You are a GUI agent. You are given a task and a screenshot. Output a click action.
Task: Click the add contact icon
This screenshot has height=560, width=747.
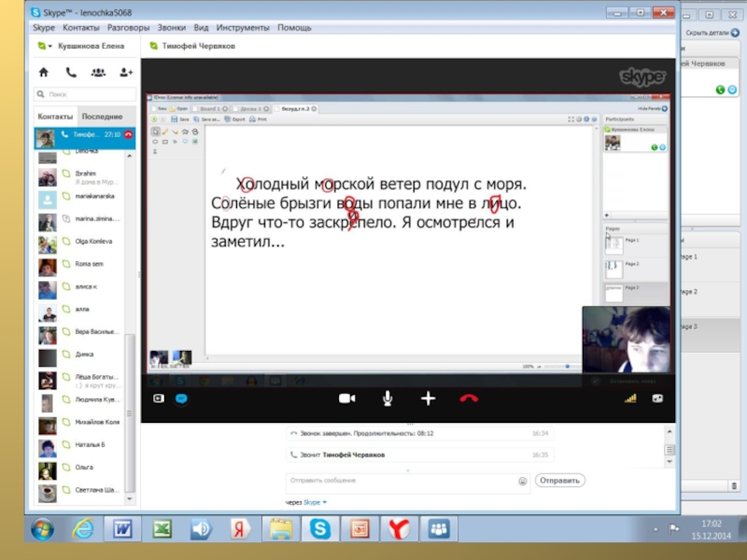(126, 72)
